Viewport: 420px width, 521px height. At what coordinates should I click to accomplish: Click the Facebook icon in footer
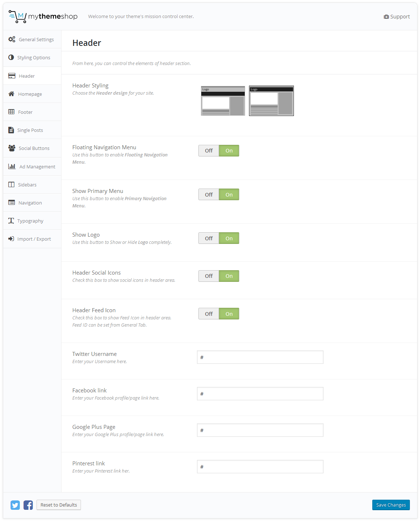(28, 505)
